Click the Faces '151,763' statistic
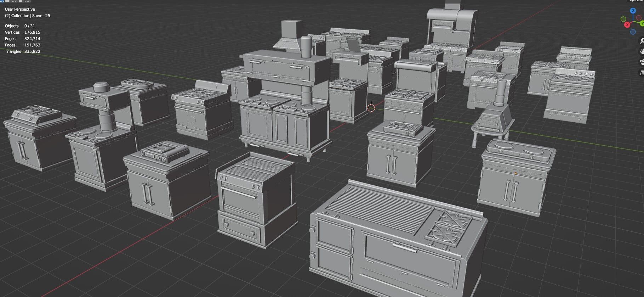Screen dimensions: 644x297 [x=32, y=45]
